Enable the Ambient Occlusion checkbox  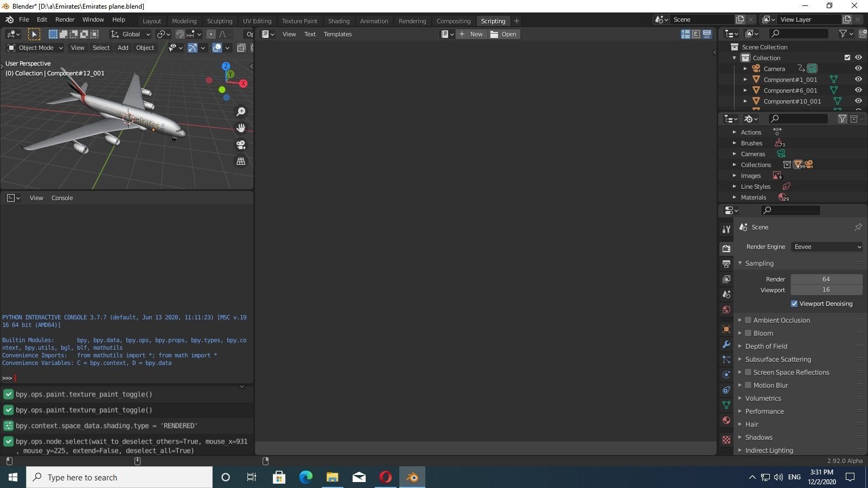[748, 320]
